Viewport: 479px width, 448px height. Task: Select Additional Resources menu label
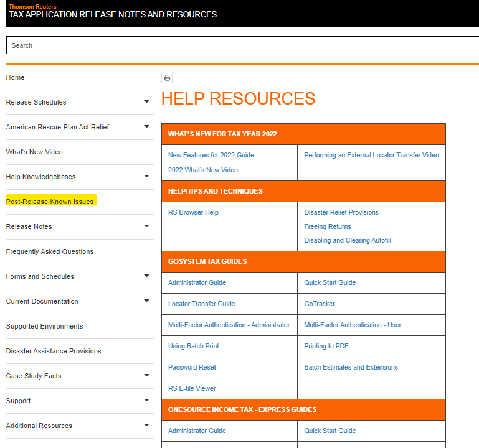(39, 426)
